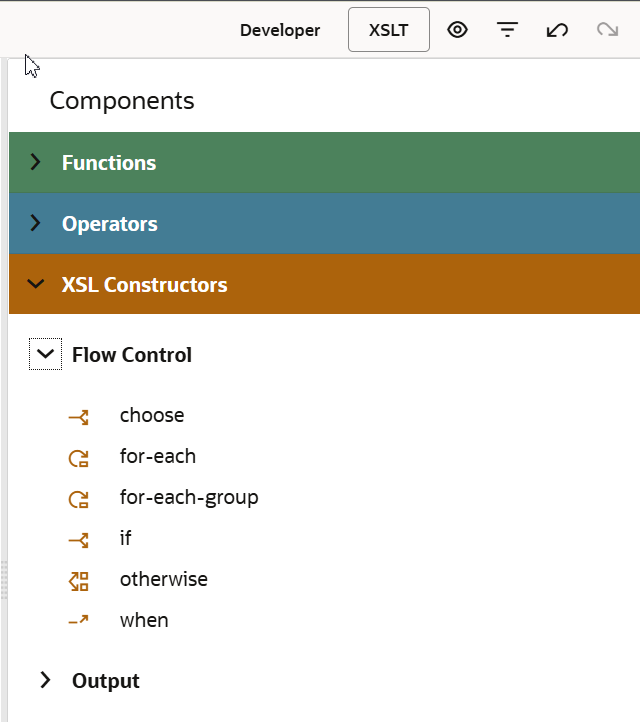Open the filter options icon
The image size is (640, 722).
(x=508, y=30)
